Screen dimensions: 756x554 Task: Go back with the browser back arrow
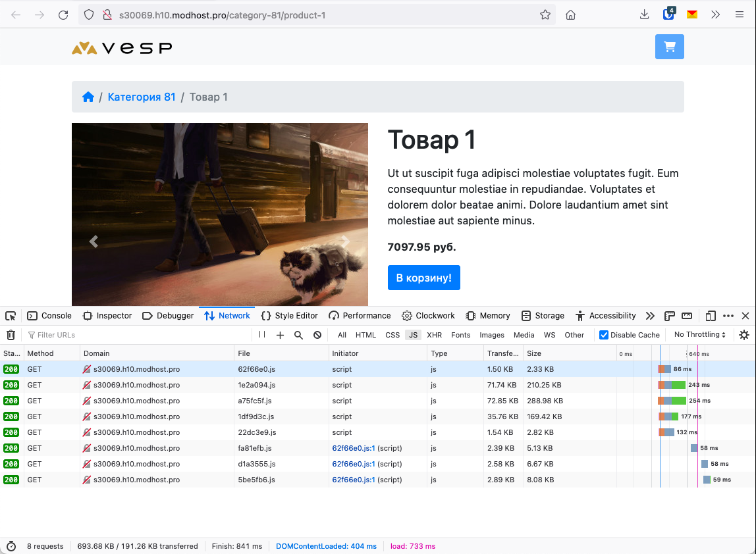[x=16, y=15]
